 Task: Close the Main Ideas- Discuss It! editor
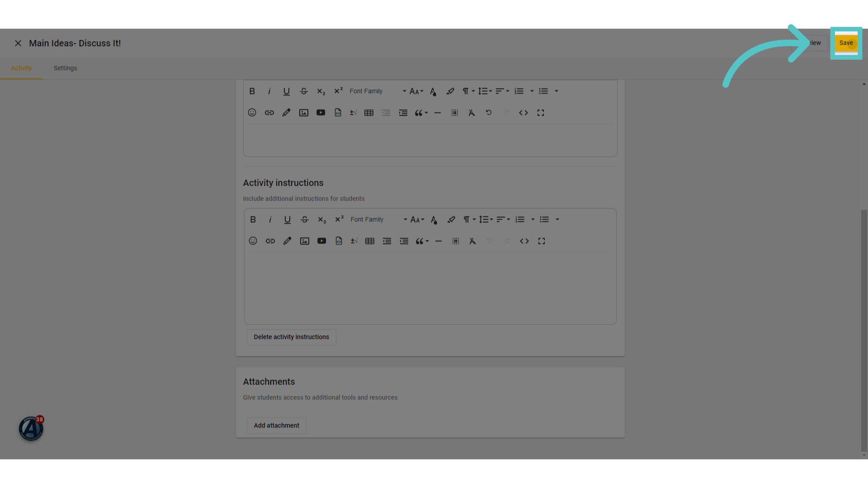pos(18,43)
